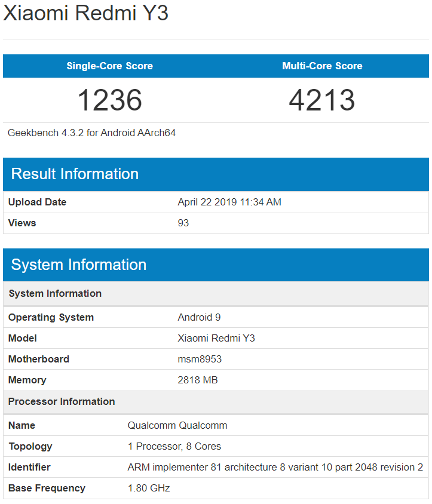
Task: Click the single-core score value 1236
Action: point(110,100)
